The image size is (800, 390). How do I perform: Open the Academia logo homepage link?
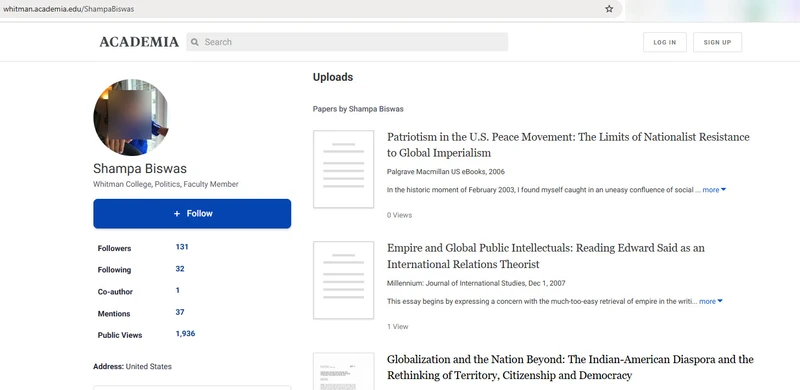[139, 42]
